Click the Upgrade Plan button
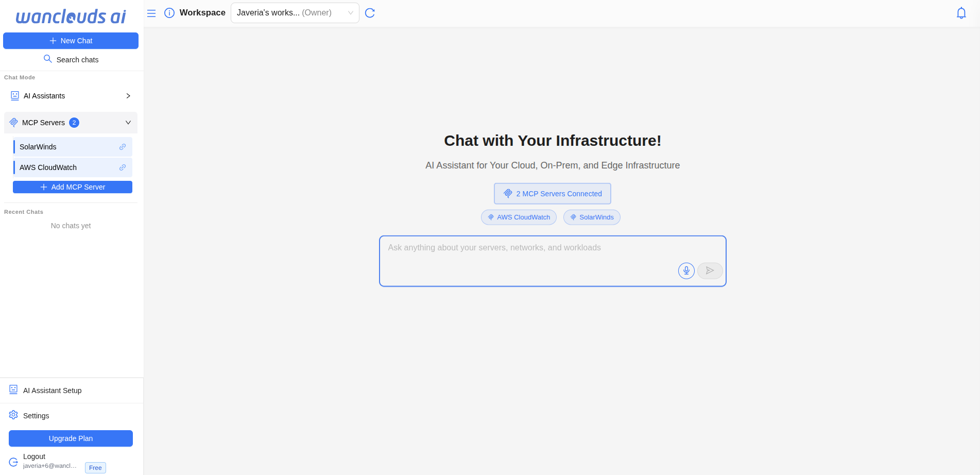 tap(71, 438)
